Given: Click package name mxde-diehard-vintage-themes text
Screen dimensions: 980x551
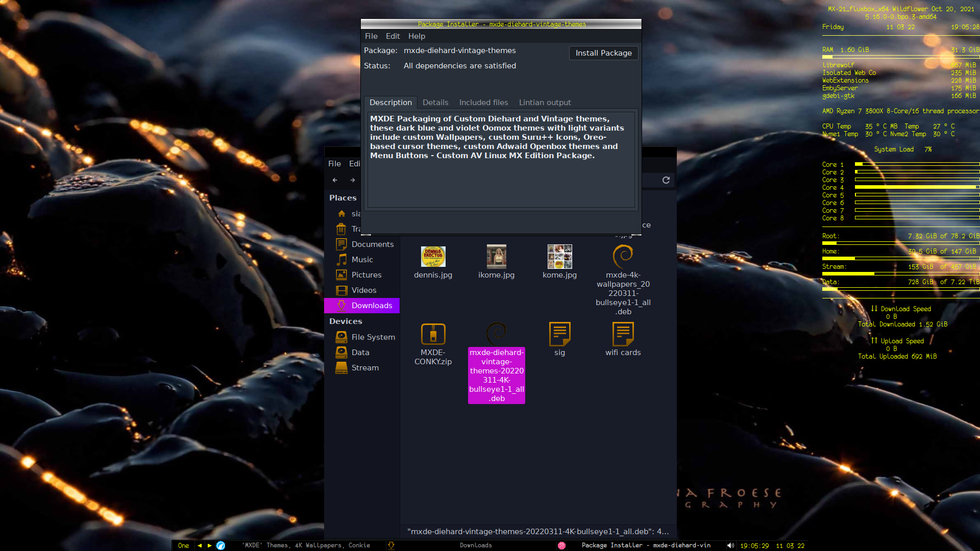Looking at the screenshot, I should point(459,51).
